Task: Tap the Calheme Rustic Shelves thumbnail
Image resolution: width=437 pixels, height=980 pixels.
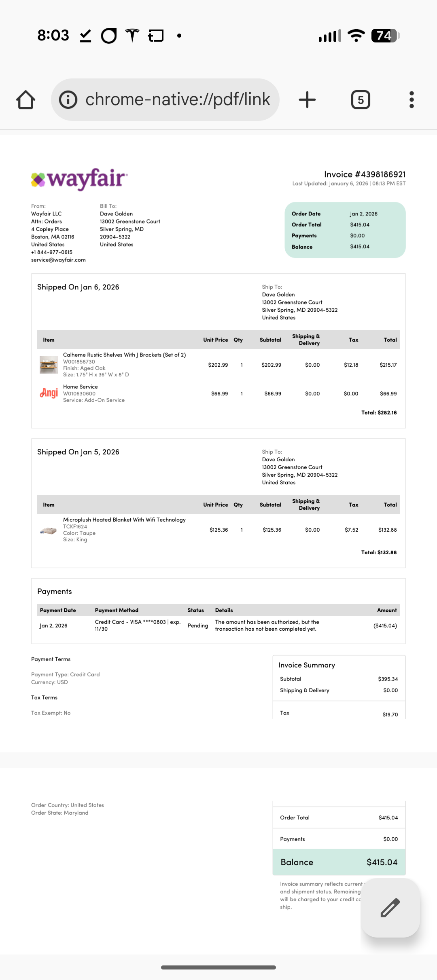Action: [49, 364]
